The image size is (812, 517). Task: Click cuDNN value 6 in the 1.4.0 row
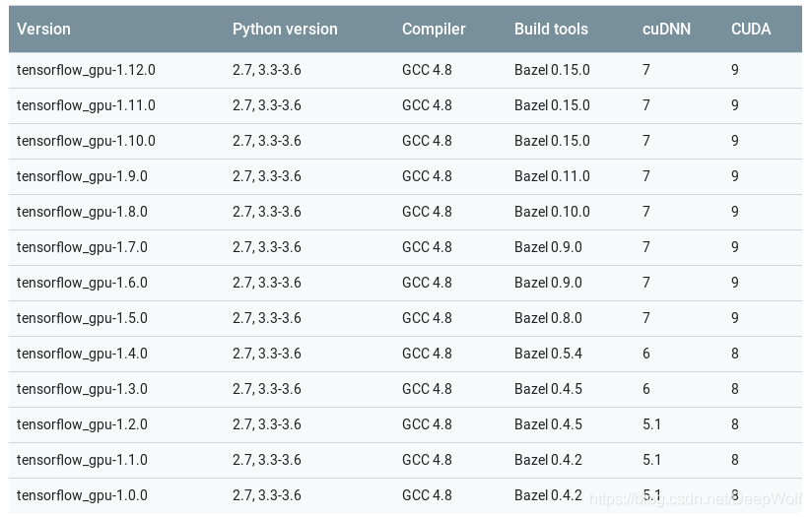[x=646, y=354]
